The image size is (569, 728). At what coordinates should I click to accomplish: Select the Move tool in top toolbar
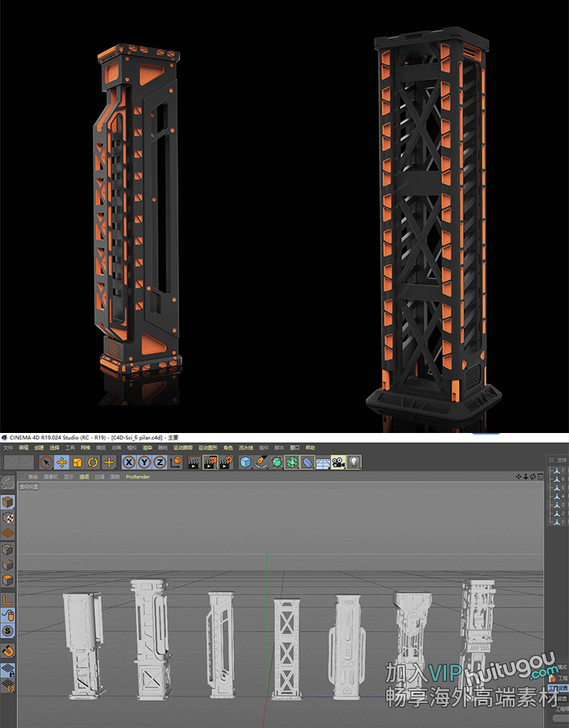click(61, 462)
